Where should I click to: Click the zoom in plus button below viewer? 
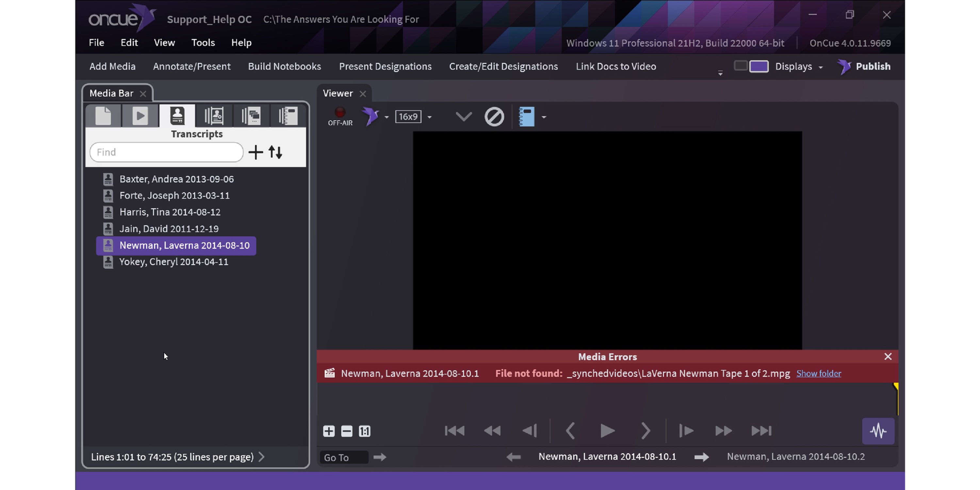pyautogui.click(x=329, y=431)
